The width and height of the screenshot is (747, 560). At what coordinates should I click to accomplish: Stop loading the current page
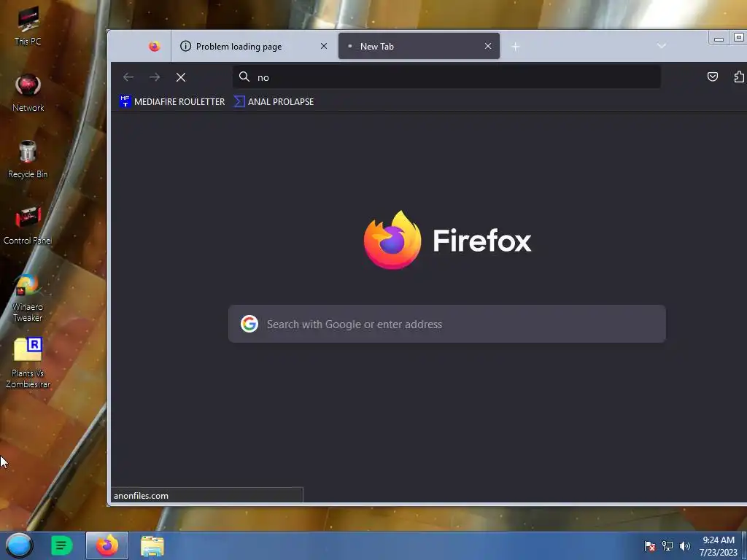coord(181,77)
